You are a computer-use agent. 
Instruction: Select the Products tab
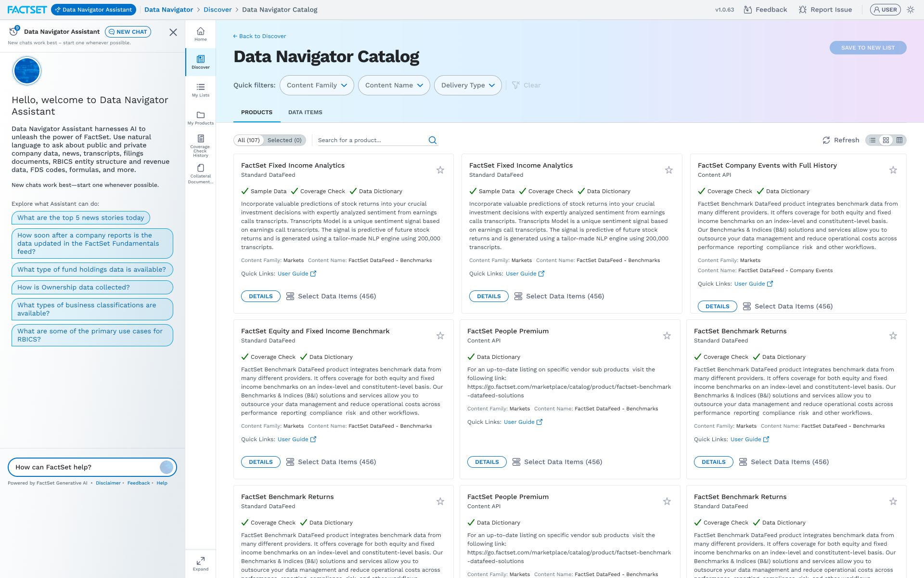[257, 112]
